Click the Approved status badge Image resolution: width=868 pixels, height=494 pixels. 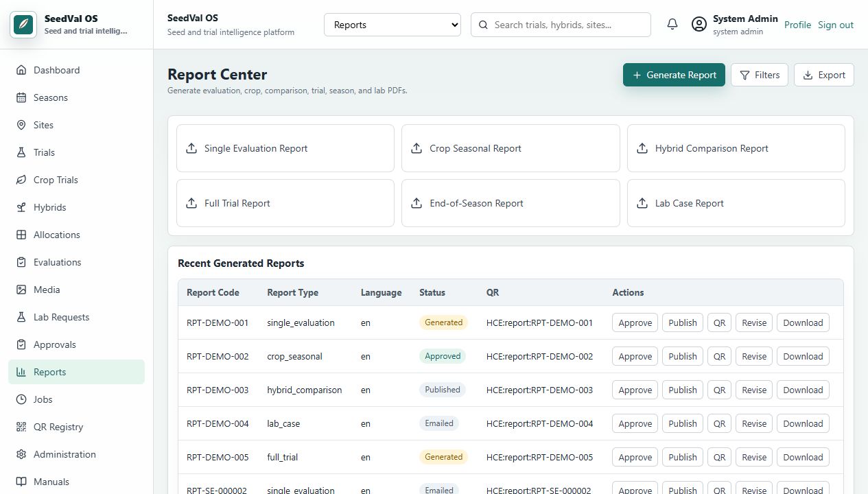443,356
